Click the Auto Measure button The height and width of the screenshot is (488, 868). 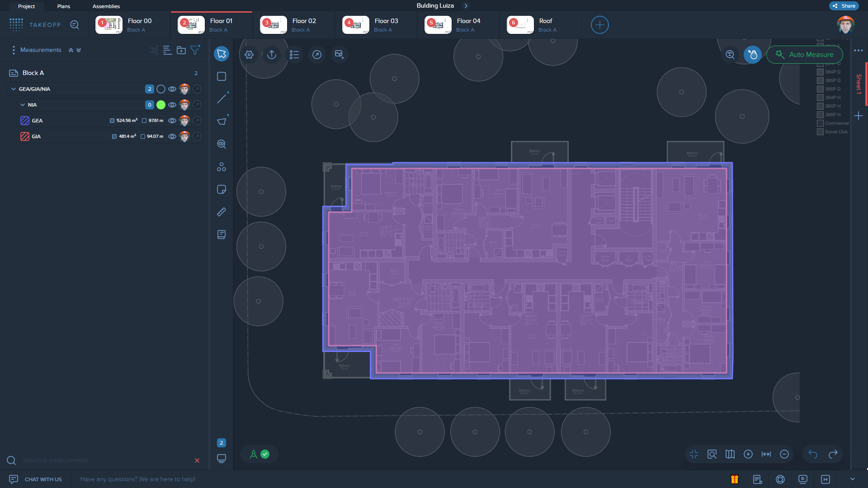(805, 55)
